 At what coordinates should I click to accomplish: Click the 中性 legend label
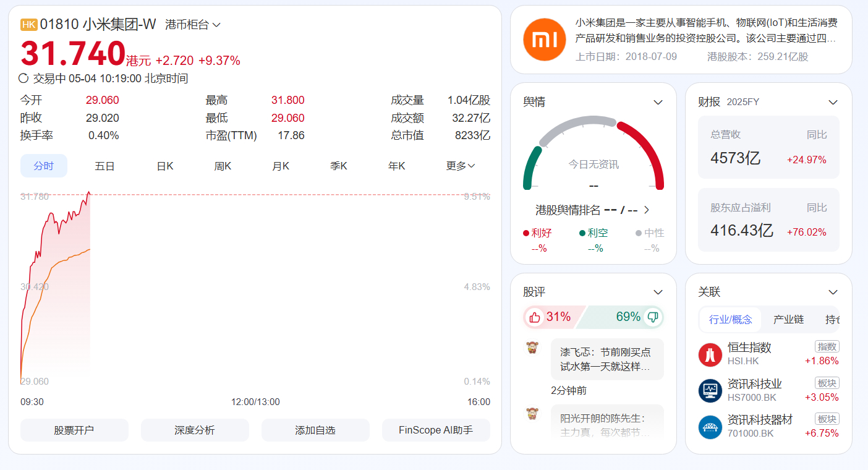pyautogui.click(x=650, y=233)
